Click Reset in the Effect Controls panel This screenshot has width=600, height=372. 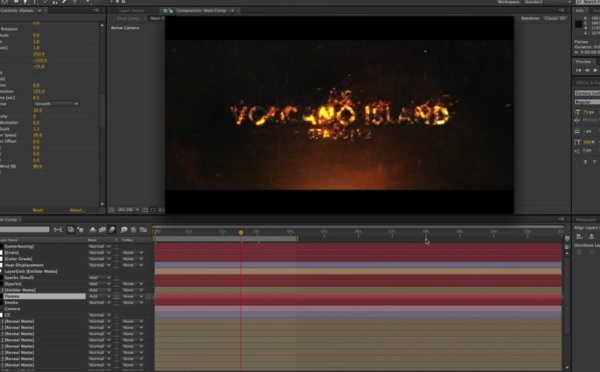pos(38,210)
